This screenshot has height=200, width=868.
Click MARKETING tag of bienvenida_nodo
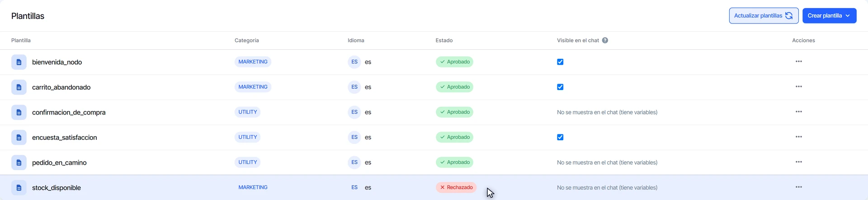(253, 62)
